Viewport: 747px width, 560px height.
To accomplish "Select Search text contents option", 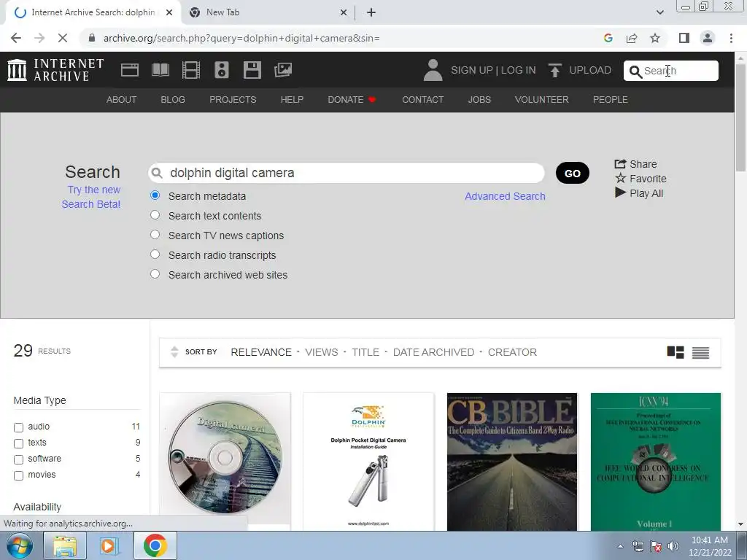I will (x=155, y=215).
